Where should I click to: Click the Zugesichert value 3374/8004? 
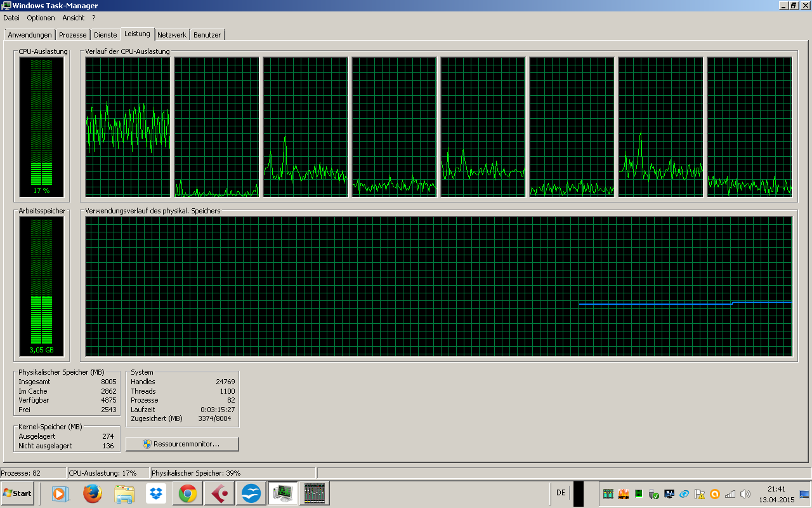pyautogui.click(x=214, y=418)
